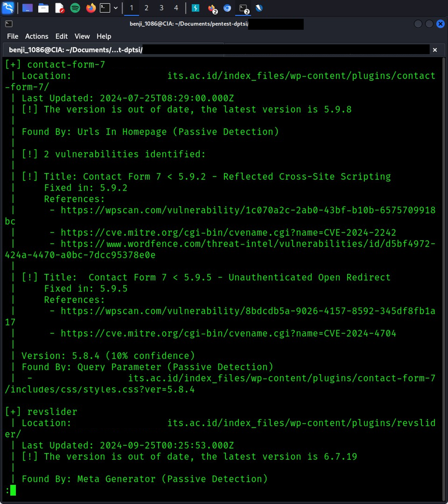Viewport: 448px width, 504px height.
Task: Click the show desktop icon in panel
Action: click(x=27, y=8)
